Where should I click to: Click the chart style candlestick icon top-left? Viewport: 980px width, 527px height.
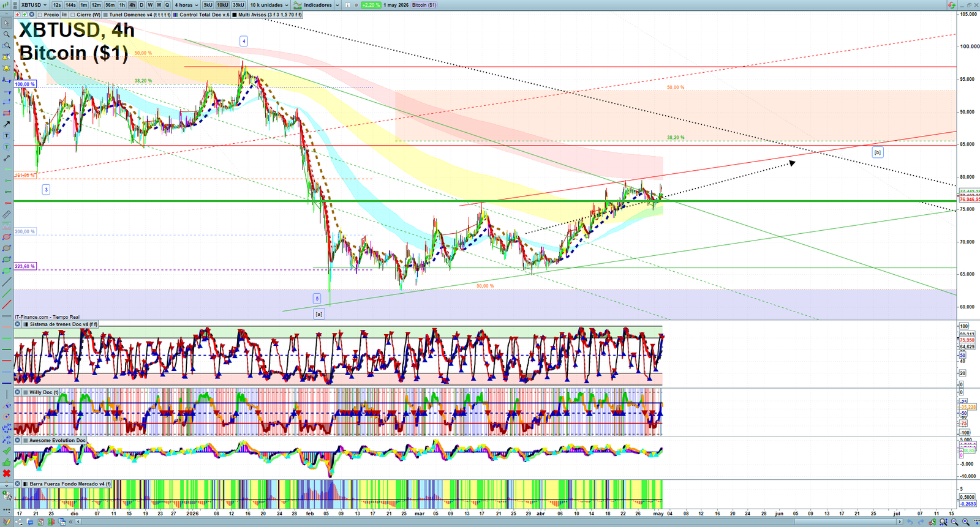pyautogui.click(x=6, y=5)
